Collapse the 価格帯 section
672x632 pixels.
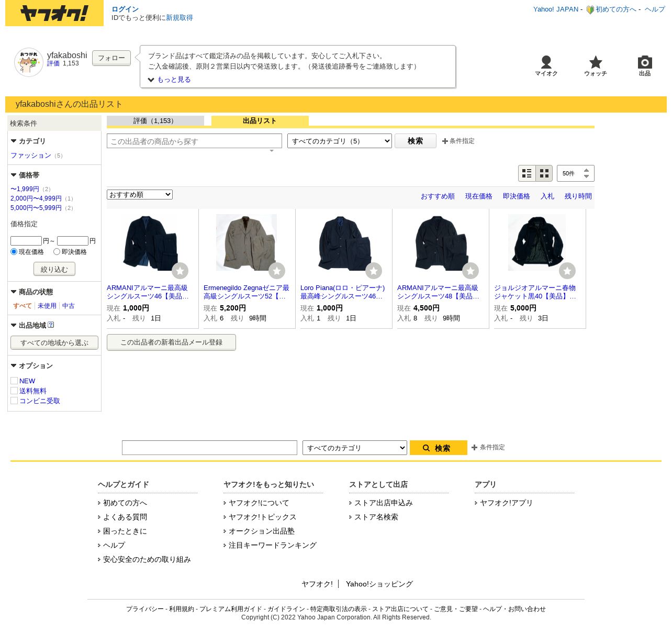pos(14,175)
